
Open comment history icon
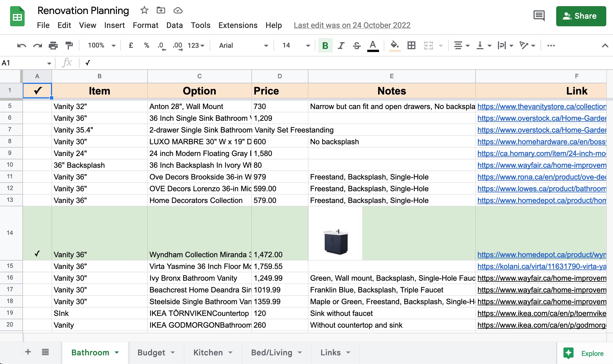(539, 16)
